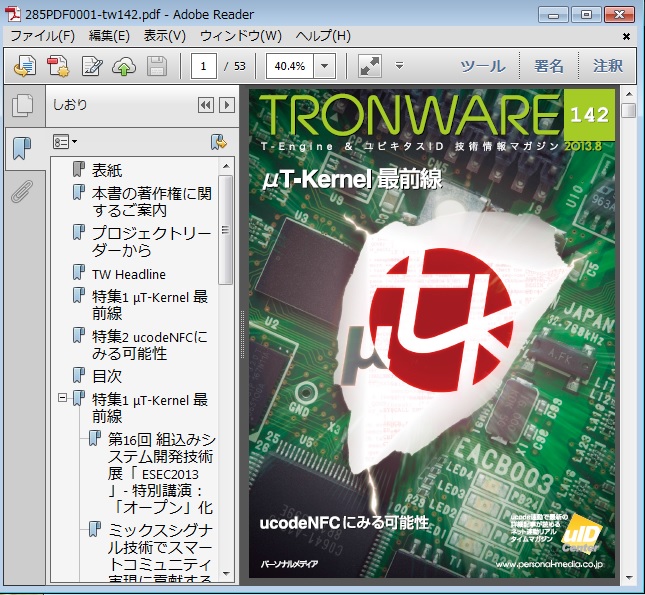Open bookmark プロジェクトリーダーから

click(x=151, y=242)
